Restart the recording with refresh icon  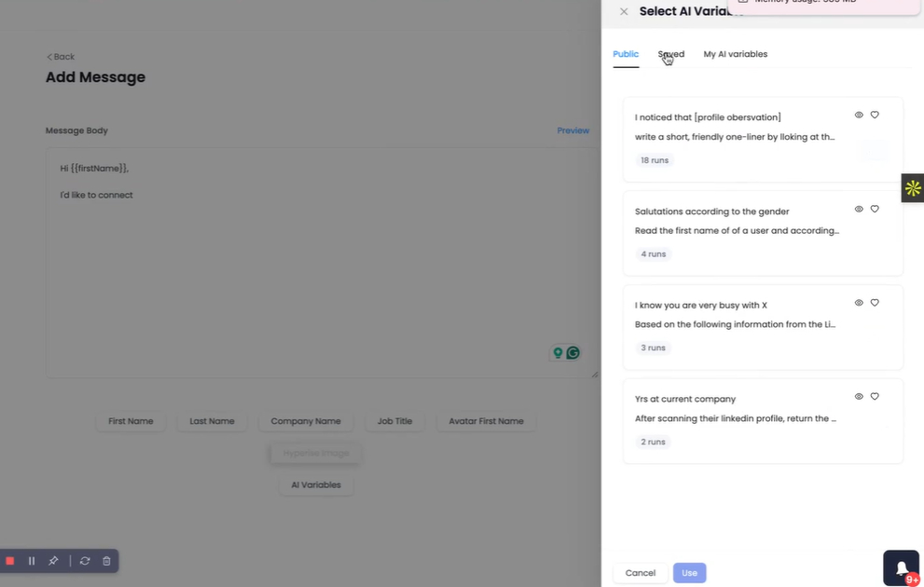[85, 561]
